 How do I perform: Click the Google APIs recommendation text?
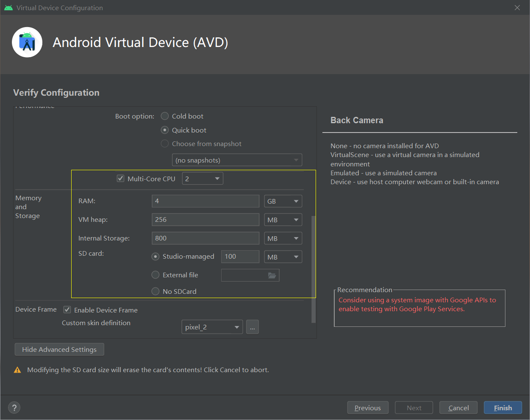point(417,304)
